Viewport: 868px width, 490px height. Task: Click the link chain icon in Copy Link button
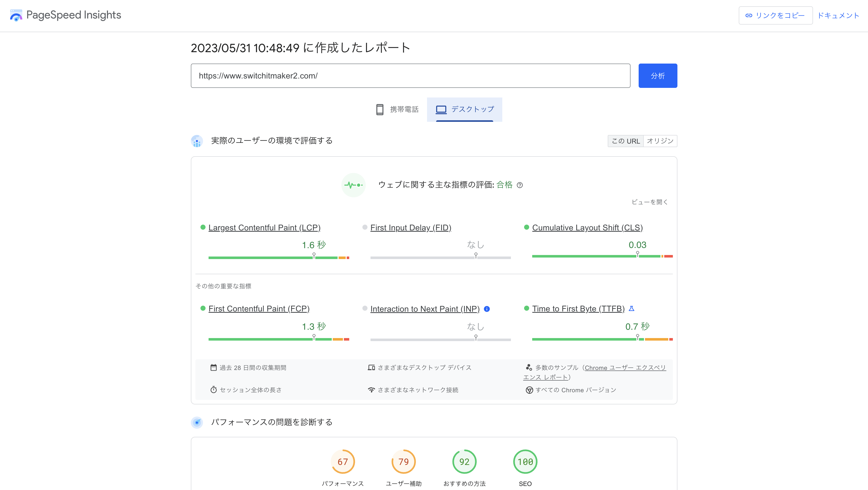[x=749, y=15]
